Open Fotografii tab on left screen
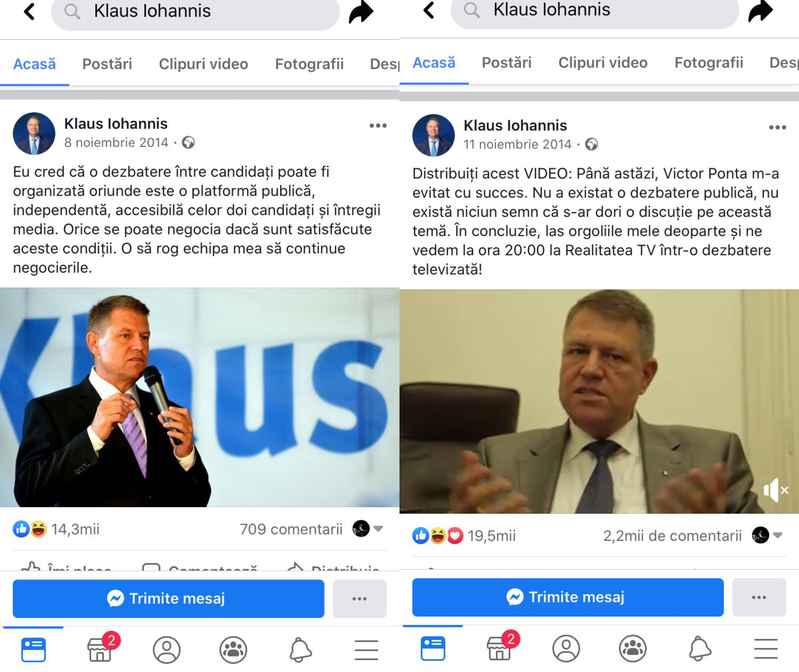 309,64
